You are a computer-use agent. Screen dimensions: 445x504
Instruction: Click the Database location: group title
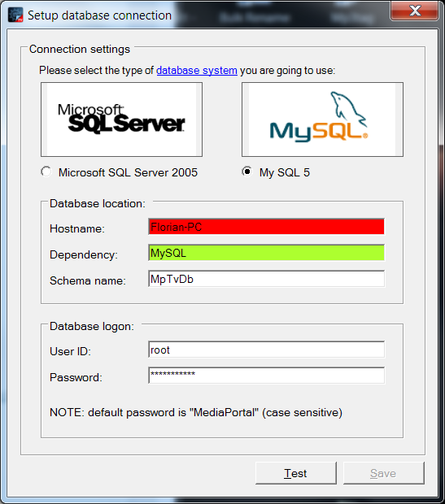coord(98,203)
